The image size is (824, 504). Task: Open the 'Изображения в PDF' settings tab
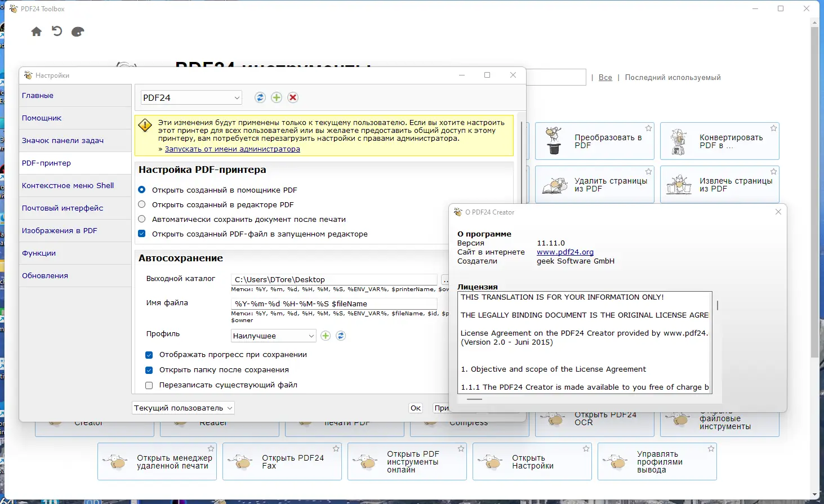click(75, 231)
